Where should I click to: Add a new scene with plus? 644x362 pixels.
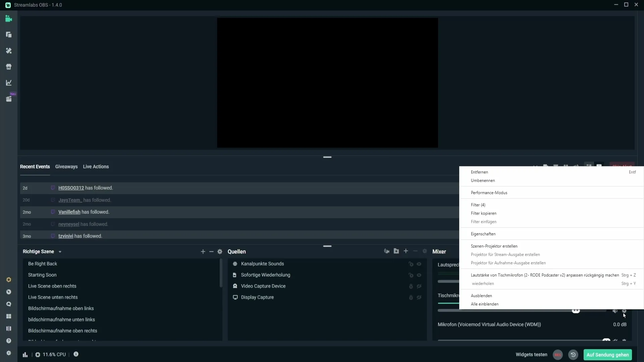click(x=203, y=252)
